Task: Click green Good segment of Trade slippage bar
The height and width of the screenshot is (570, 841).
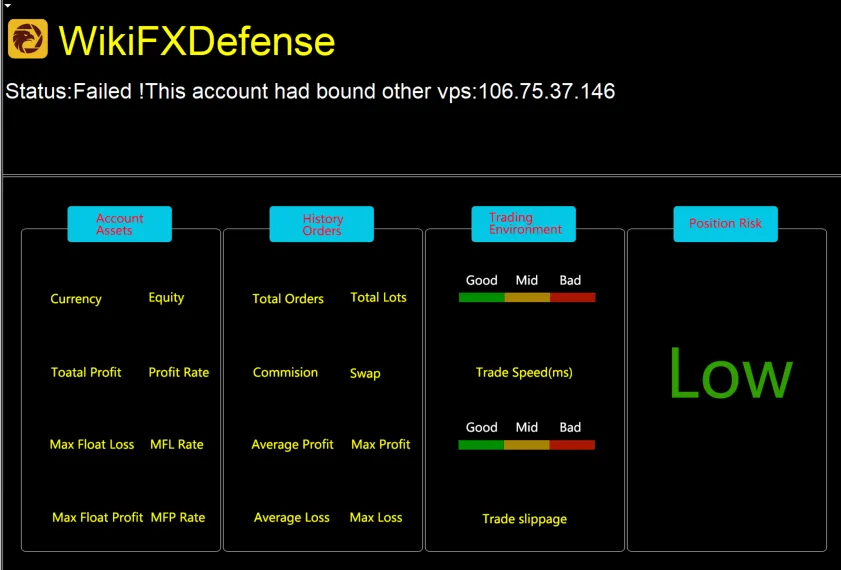Action: click(481, 445)
